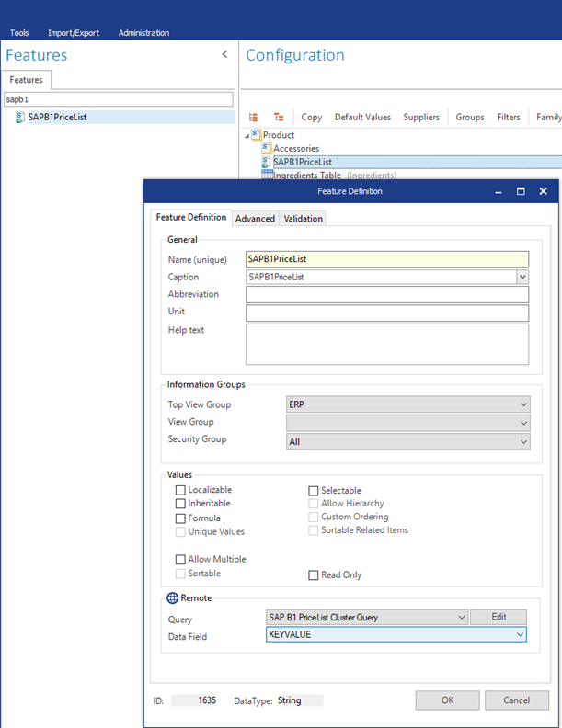The width and height of the screenshot is (562, 728).
Task: Open the Data Field KEYVALUE dropdown
Action: (x=396, y=634)
